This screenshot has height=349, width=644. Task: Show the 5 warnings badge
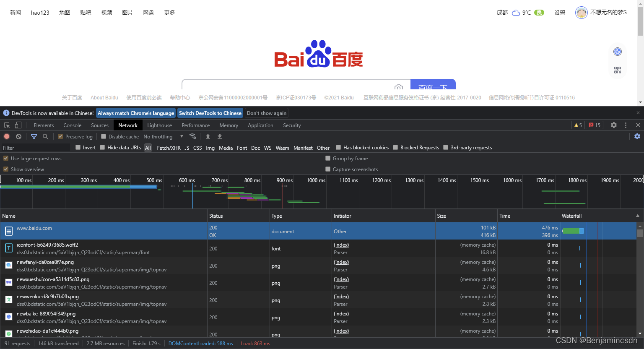coord(578,125)
